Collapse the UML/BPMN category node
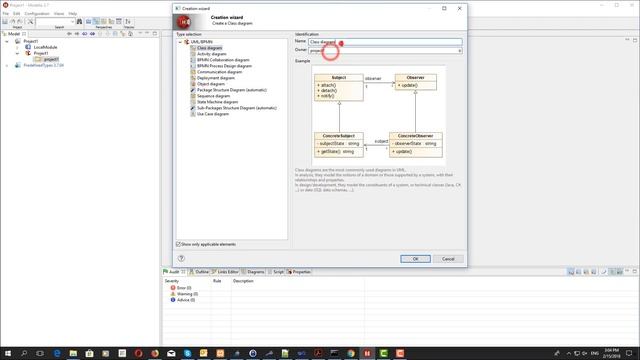This screenshot has width=640, height=360. (180, 42)
